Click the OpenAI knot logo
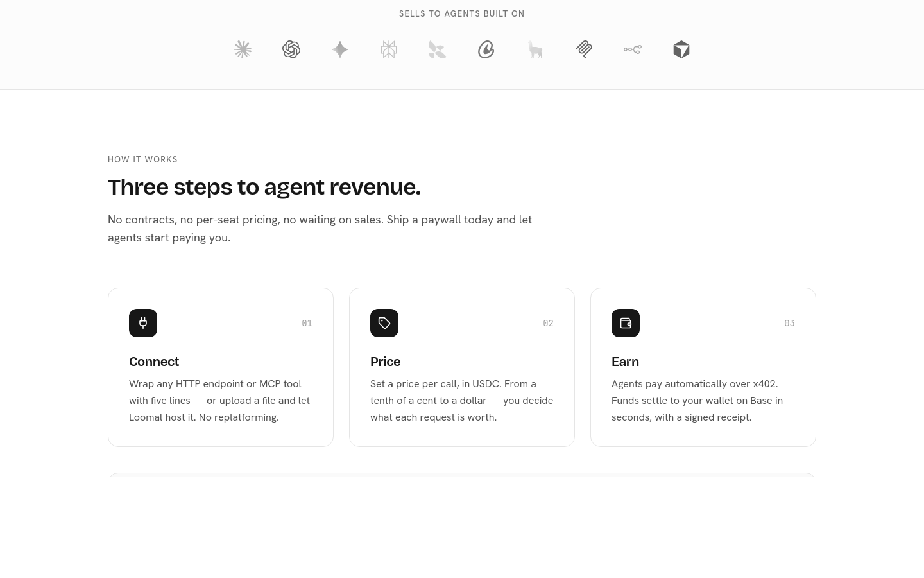 tap(291, 49)
